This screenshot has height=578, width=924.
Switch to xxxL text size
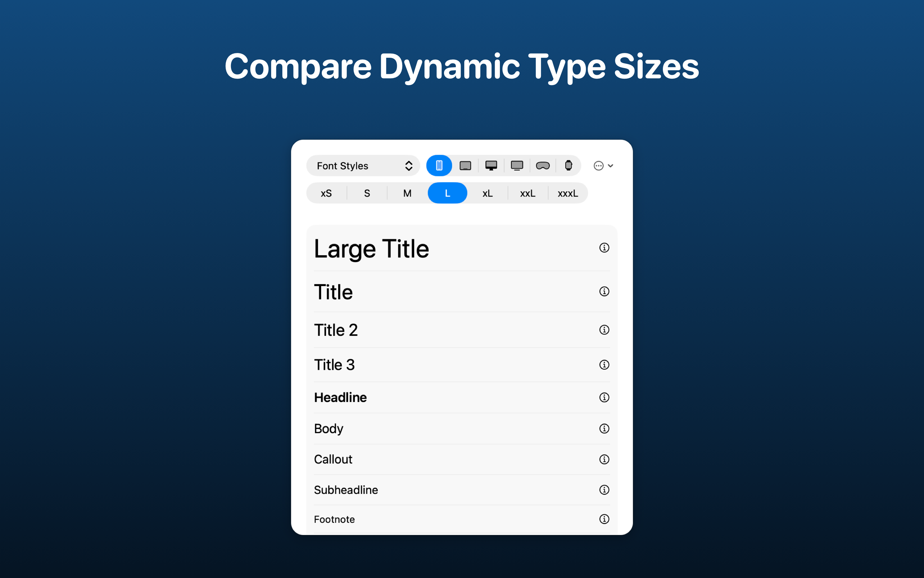pyautogui.click(x=568, y=193)
